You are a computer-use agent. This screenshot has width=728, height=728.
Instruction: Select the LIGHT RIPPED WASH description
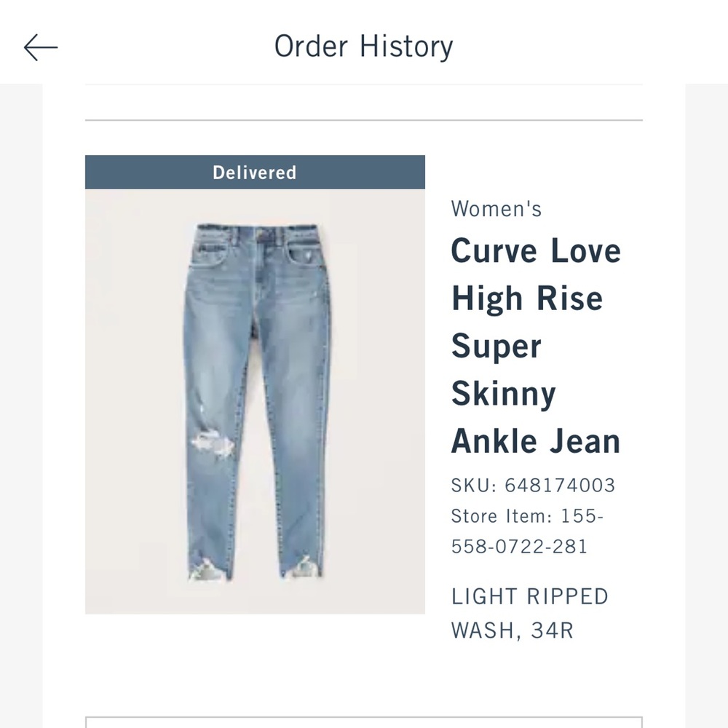(529, 596)
